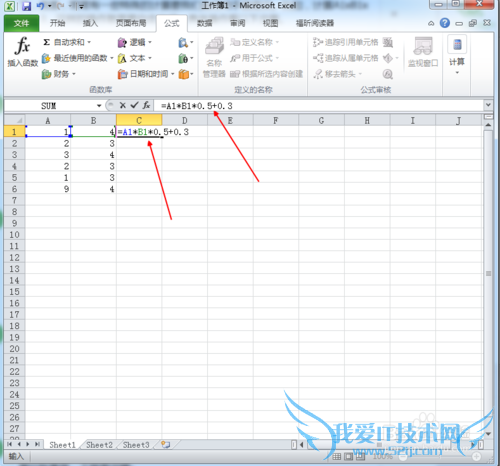Switch to the Page Layout (页面布局) tab
The height and width of the screenshot is (466, 500).
point(131,23)
